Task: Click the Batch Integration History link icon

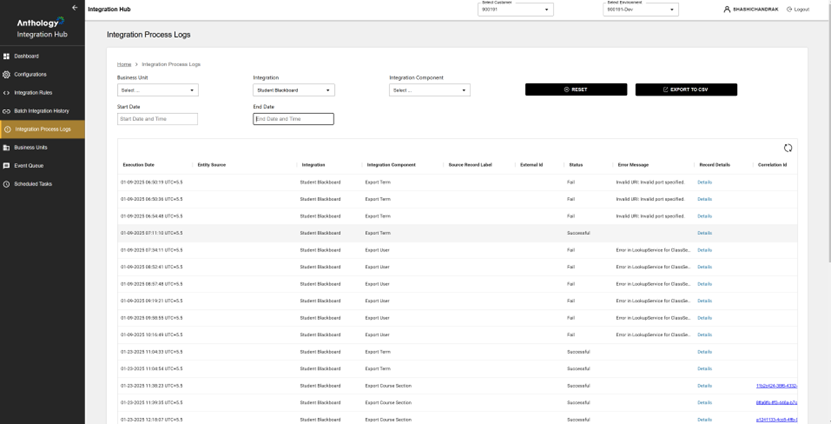Action: 6,111
